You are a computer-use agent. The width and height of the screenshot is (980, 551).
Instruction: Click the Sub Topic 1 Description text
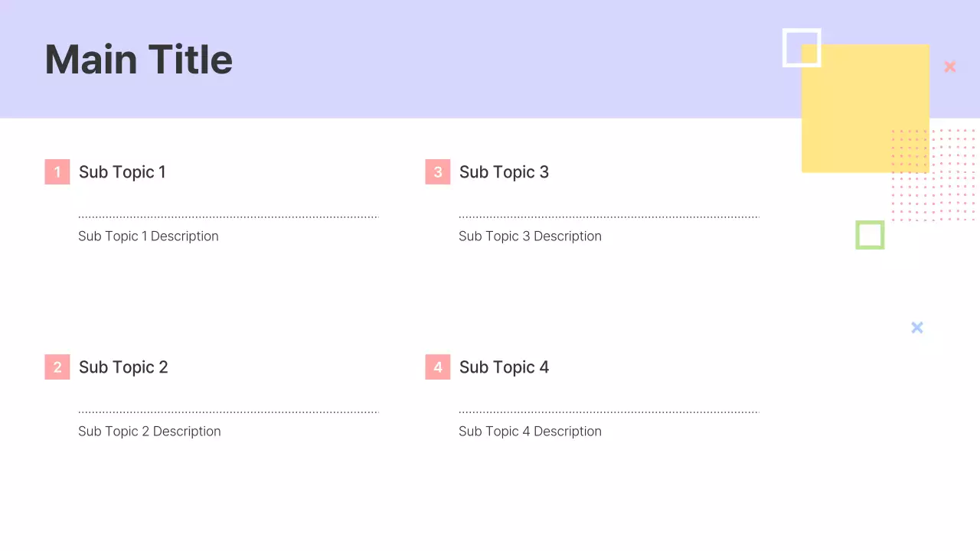(x=149, y=236)
